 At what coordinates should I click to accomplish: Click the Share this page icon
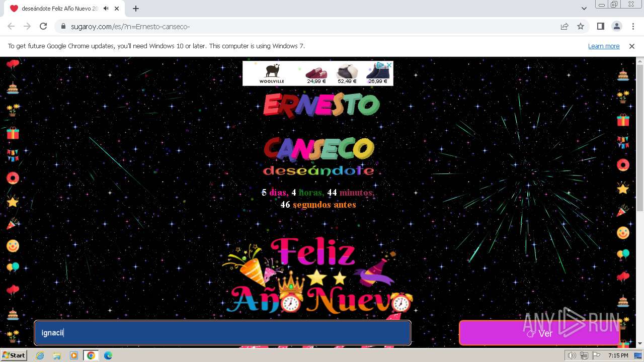coord(565,26)
